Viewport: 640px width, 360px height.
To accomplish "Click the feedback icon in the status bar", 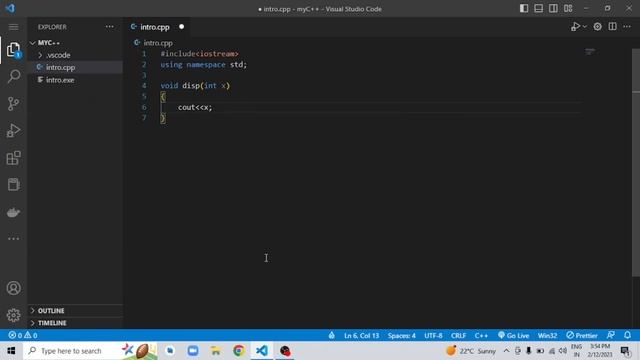I will [611, 336].
